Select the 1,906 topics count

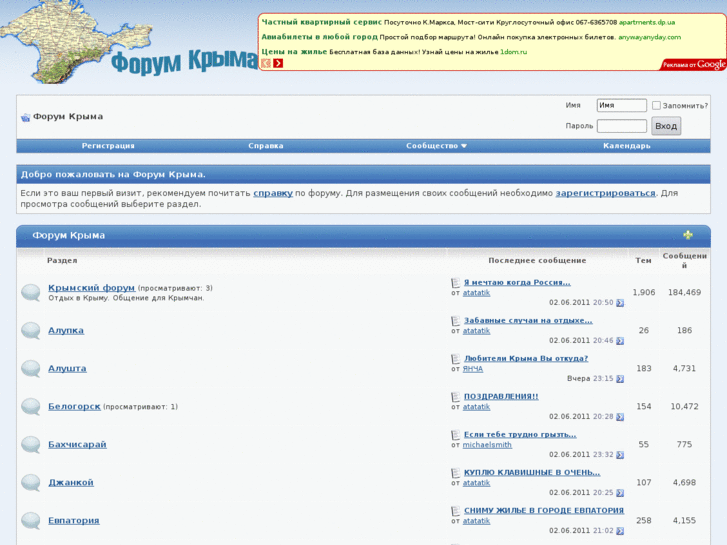coord(644,292)
